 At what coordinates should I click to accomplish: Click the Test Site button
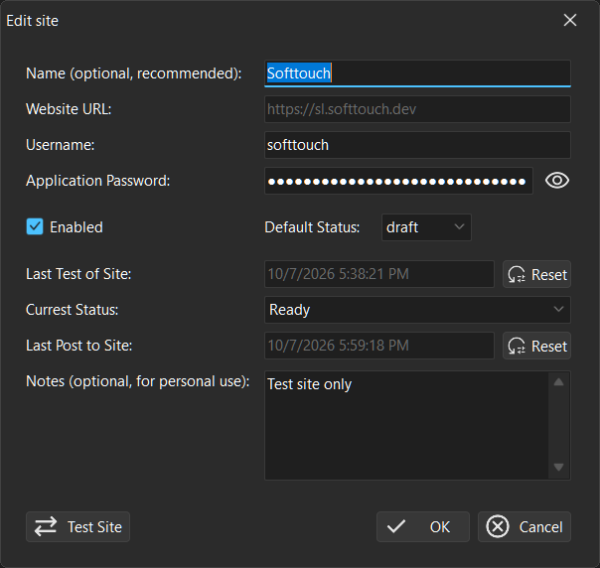click(x=78, y=527)
